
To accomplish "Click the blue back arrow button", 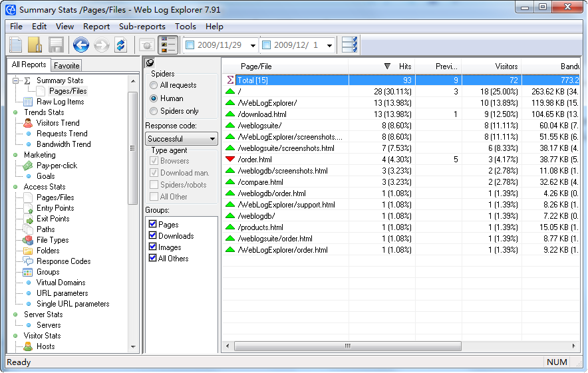I will point(81,45).
